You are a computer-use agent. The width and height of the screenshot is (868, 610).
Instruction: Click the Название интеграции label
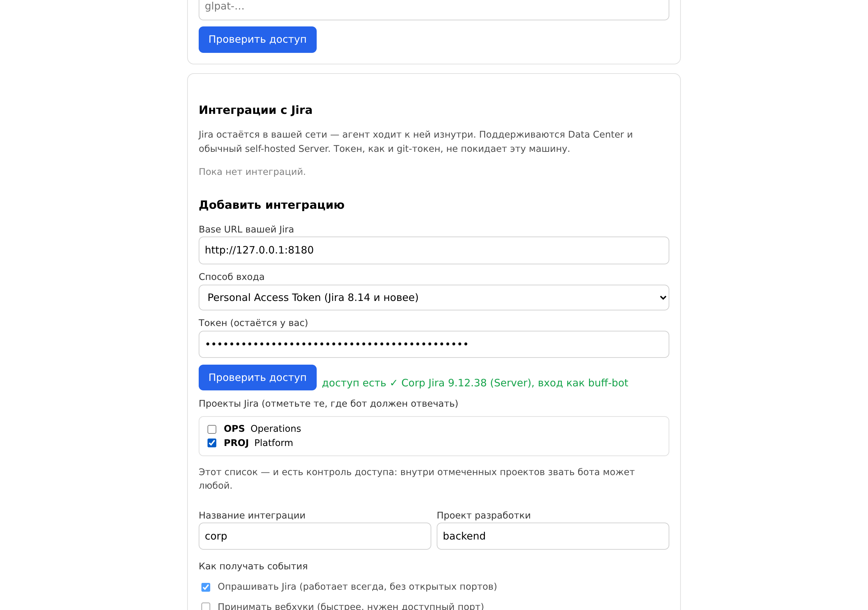[x=252, y=515]
